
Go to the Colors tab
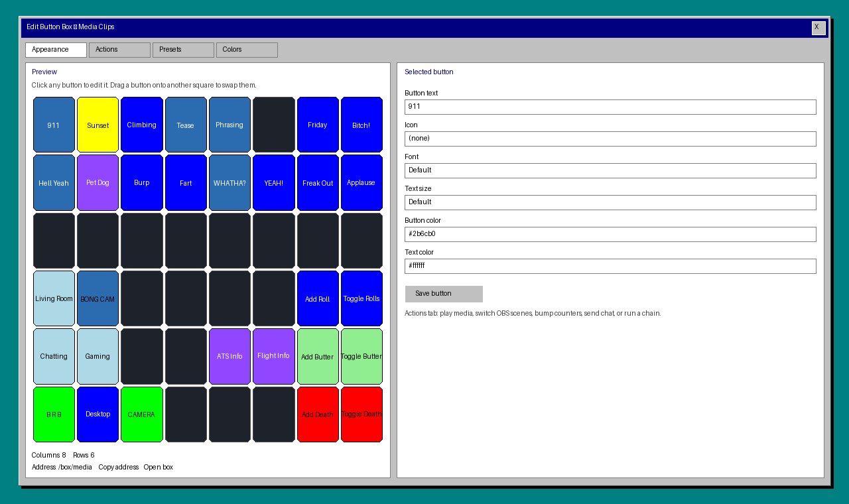[x=247, y=50]
